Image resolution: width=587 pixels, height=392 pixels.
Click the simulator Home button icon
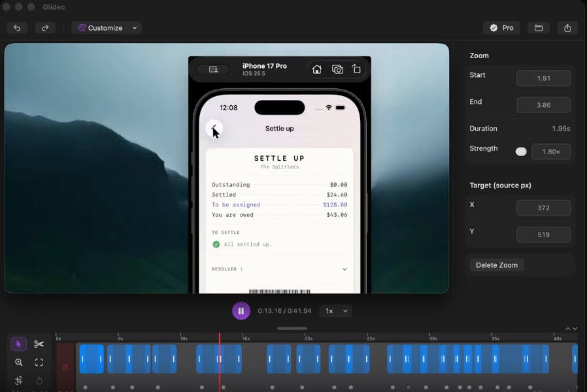tap(317, 69)
